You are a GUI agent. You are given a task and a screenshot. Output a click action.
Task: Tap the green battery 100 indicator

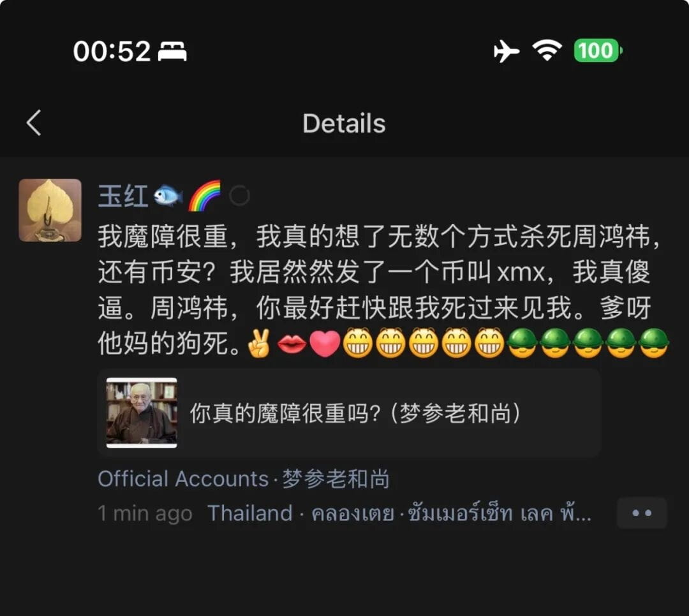click(x=598, y=50)
